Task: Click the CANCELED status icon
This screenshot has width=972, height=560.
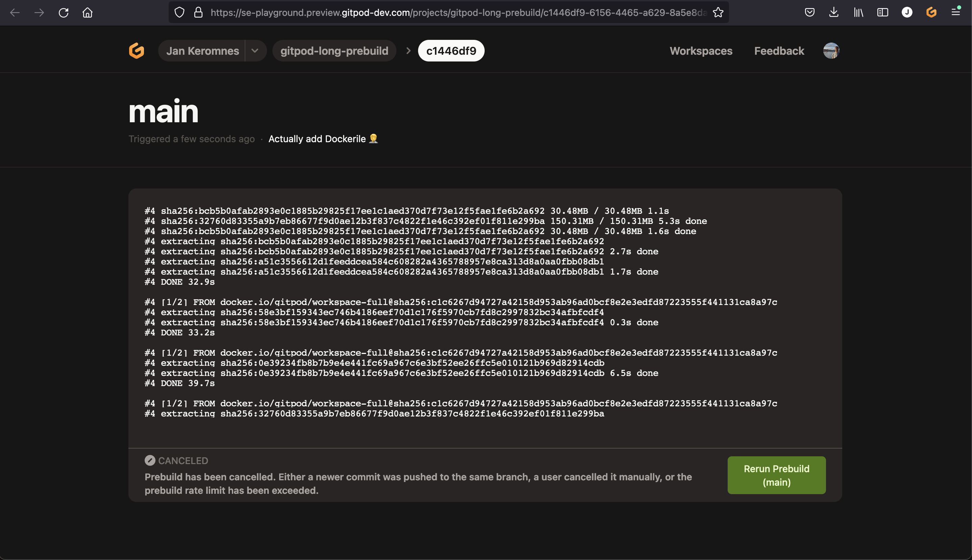Action: (x=150, y=460)
